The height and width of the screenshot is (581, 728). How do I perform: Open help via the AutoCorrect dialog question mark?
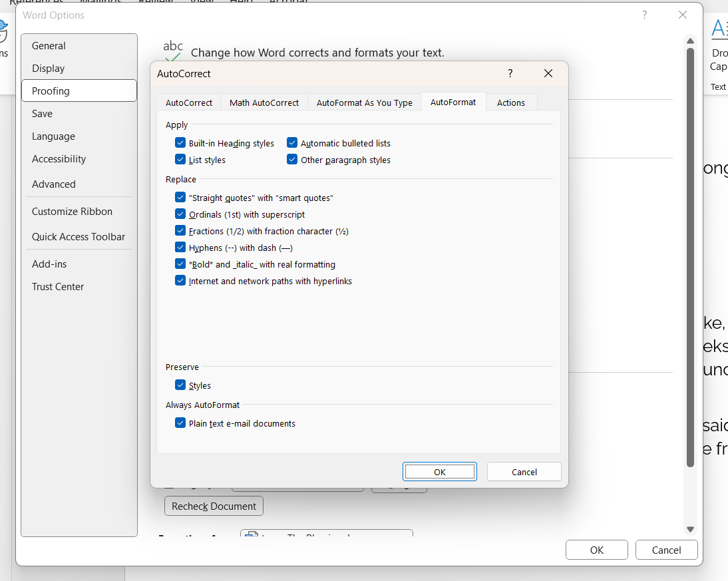tap(510, 73)
